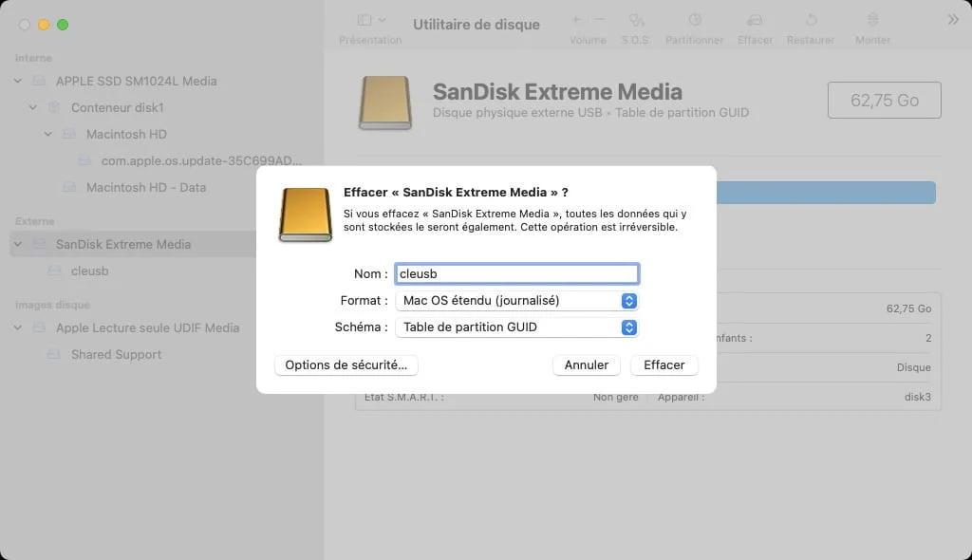This screenshot has width=972, height=560.
Task: Collapse the SanDisk Extreme Media tree entry
Action: click(x=17, y=244)
